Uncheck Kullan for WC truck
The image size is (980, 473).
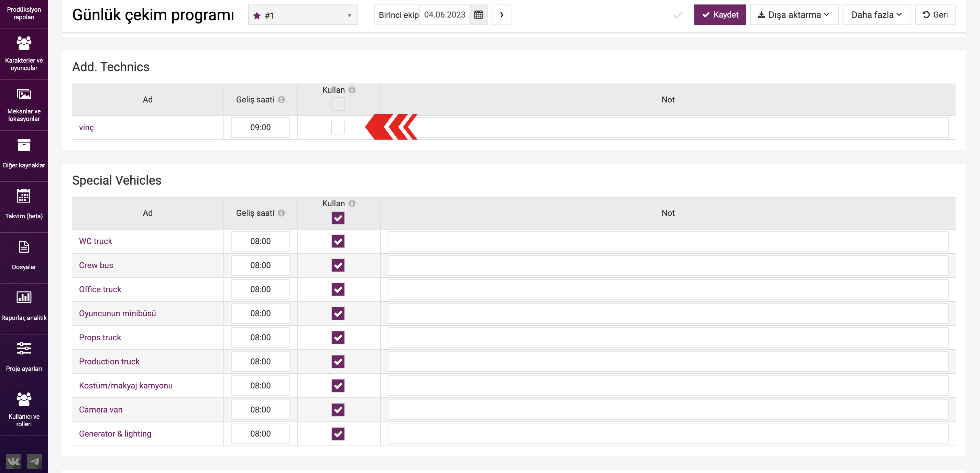338,241
